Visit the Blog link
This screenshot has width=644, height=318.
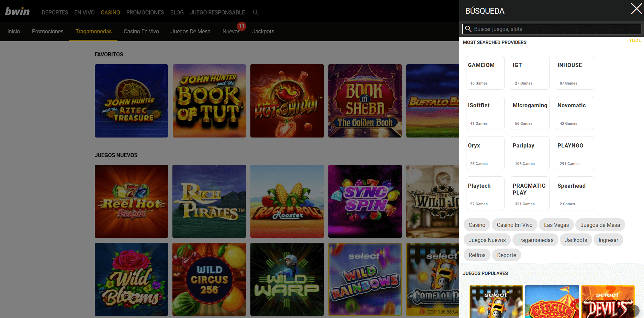coord(177,12)
